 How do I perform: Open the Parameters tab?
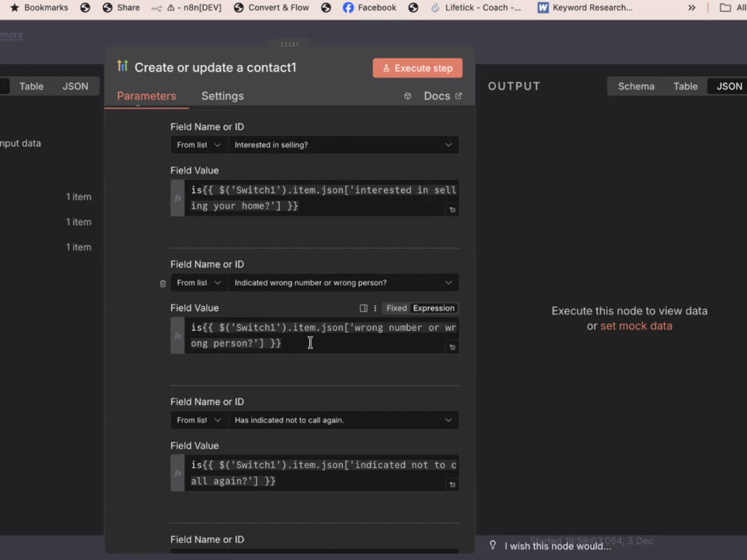[x=146, y=96]
